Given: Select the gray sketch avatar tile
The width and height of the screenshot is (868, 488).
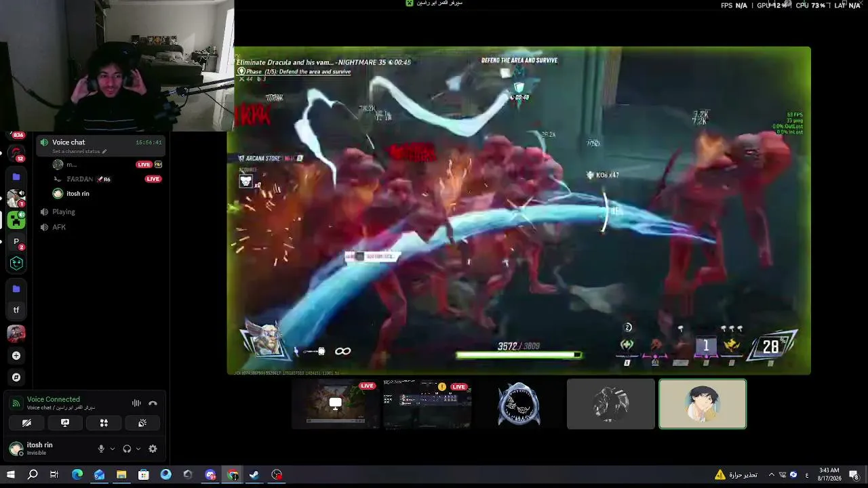Looking at the screenshot, I should (x=611, y=404).
